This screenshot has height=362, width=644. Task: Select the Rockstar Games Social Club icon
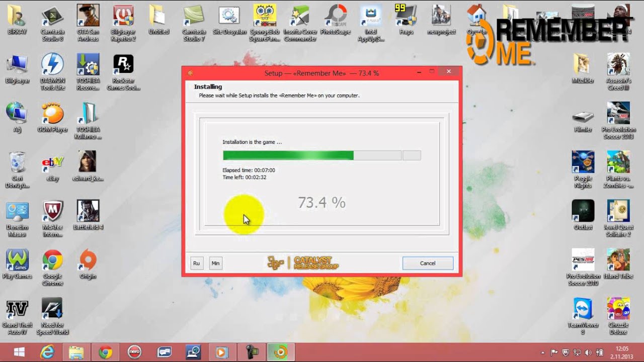pos(123,72)
